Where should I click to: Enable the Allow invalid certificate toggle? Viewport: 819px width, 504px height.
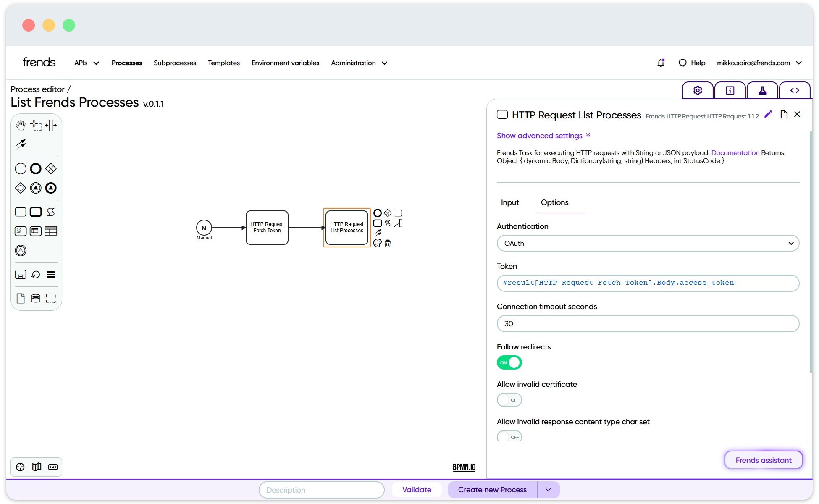509,399
